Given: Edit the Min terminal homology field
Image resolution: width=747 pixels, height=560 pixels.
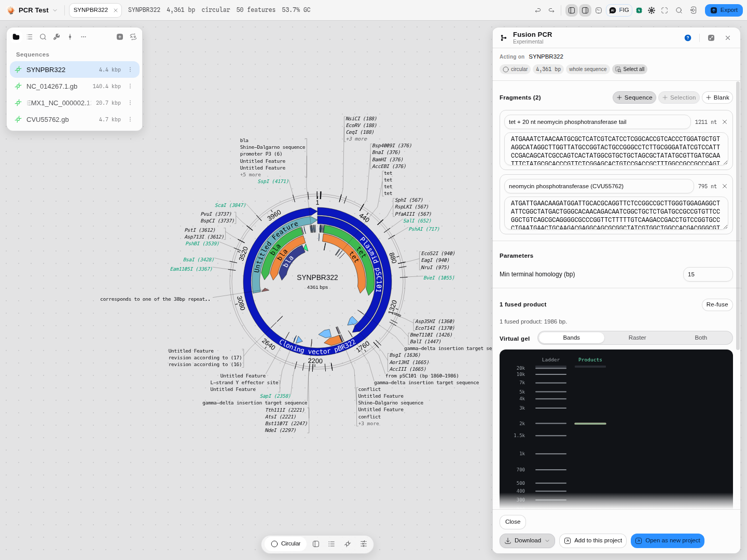Looking at the screenshot, I should (708, 274).
